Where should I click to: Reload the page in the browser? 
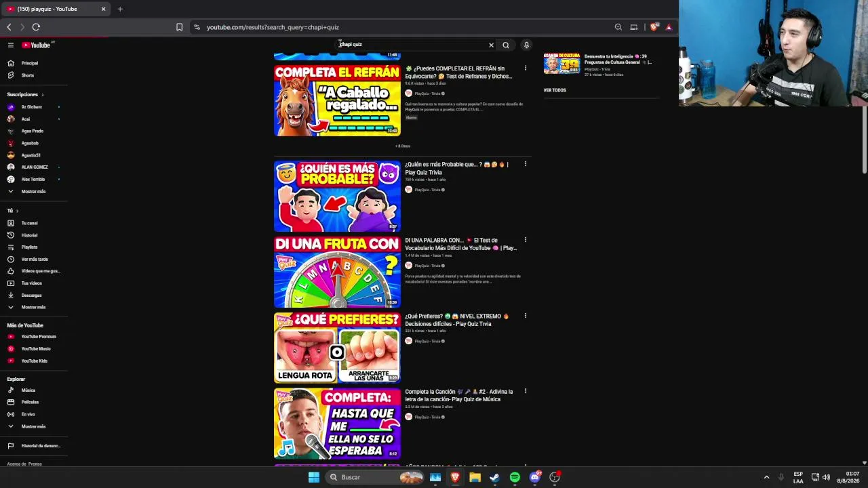coord(36,27)
